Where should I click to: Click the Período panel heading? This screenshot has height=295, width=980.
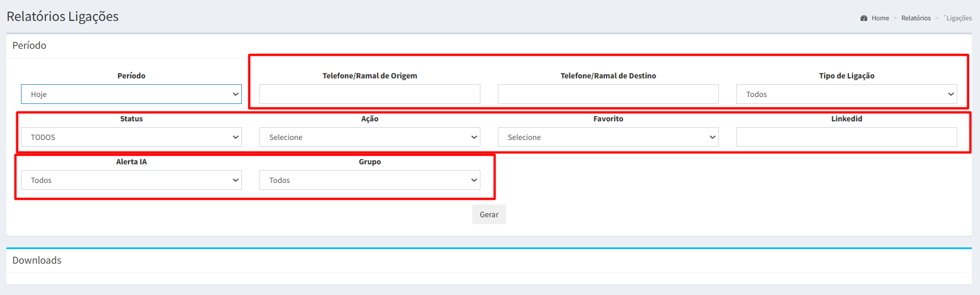tap(29, 45)
